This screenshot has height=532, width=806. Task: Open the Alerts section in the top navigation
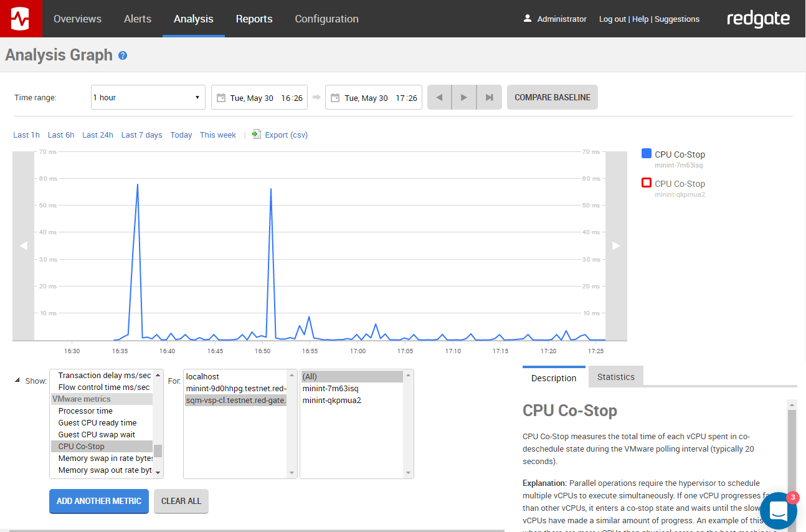coord(137,19)
